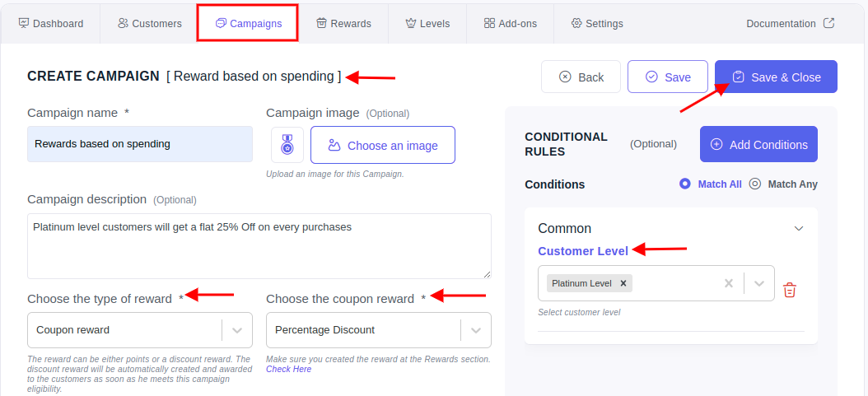Click the red trash icon beside Platinum Level
This screenshot has width=868, height=396.
790,290
